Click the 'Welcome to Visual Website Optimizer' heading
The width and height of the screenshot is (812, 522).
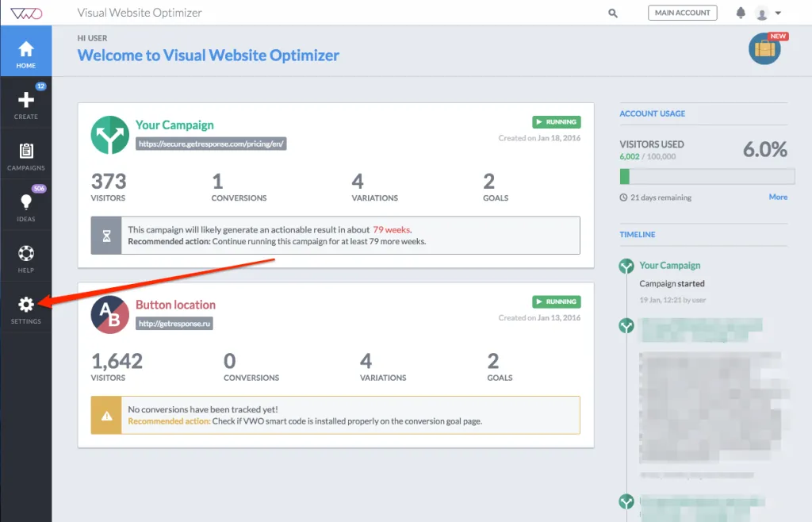(209, 56)
